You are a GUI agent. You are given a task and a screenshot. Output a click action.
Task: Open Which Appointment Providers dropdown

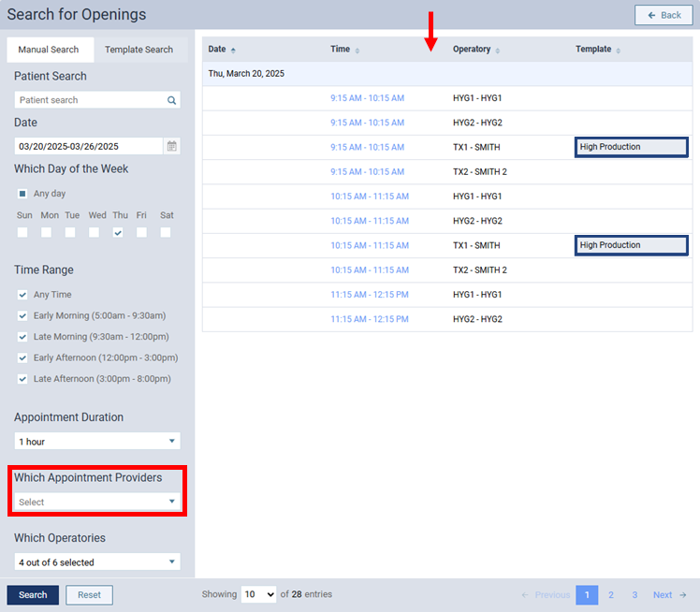97,503
